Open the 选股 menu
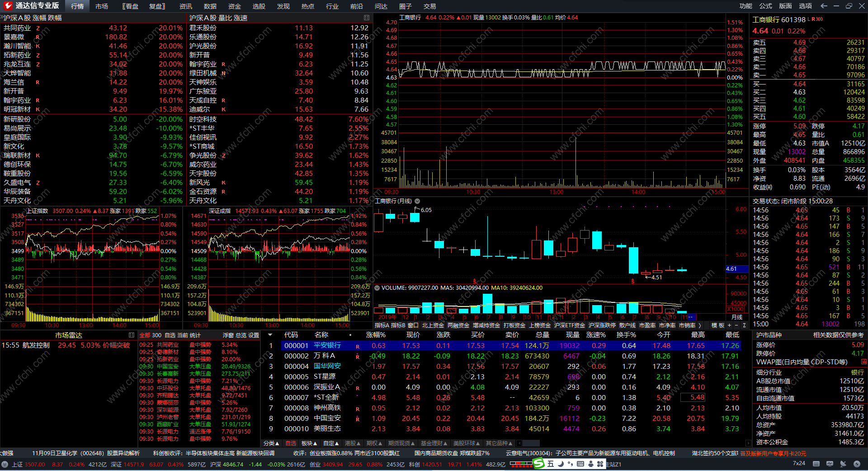The height and width of the screenshot is (471, 868). point(259,6)
